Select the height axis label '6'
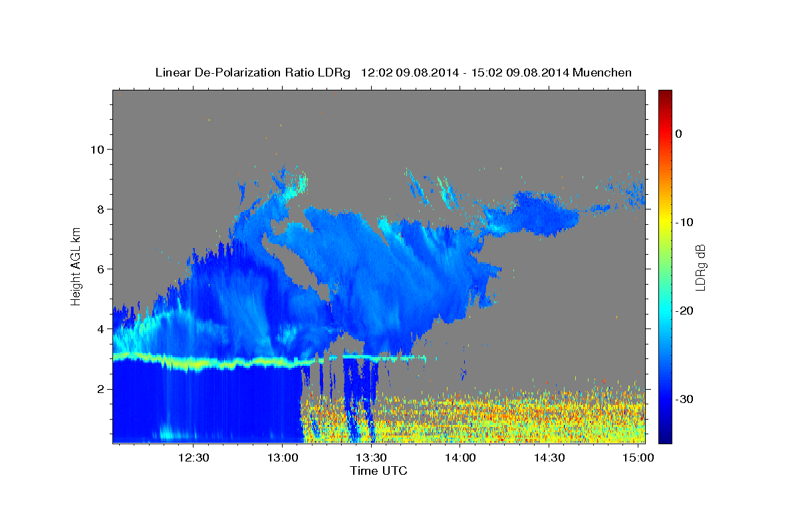Viewport: 798px width, 532px height. tap(100, 269)
